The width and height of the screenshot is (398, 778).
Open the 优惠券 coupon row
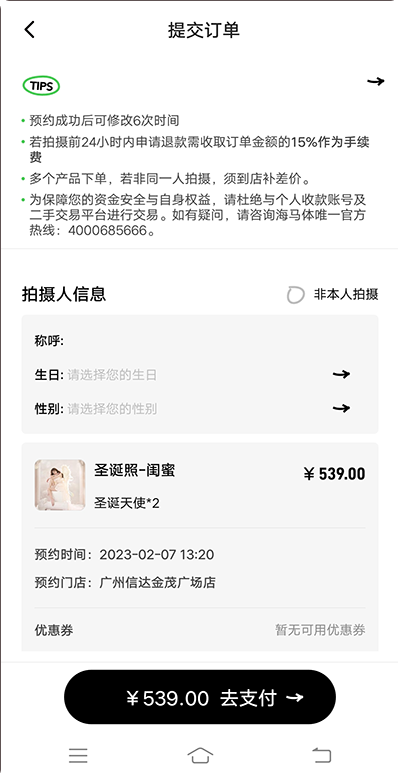tap(200, 630)
